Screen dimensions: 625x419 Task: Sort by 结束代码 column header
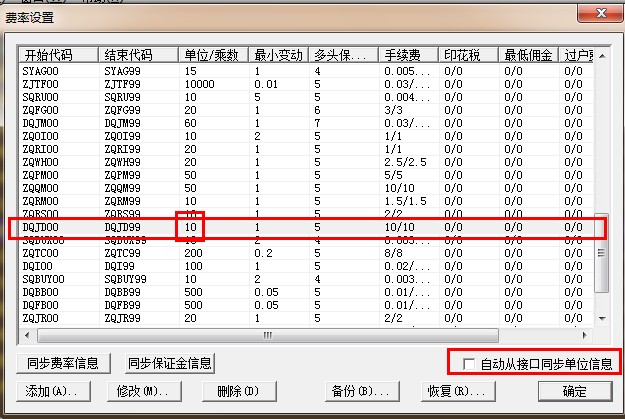138,55
